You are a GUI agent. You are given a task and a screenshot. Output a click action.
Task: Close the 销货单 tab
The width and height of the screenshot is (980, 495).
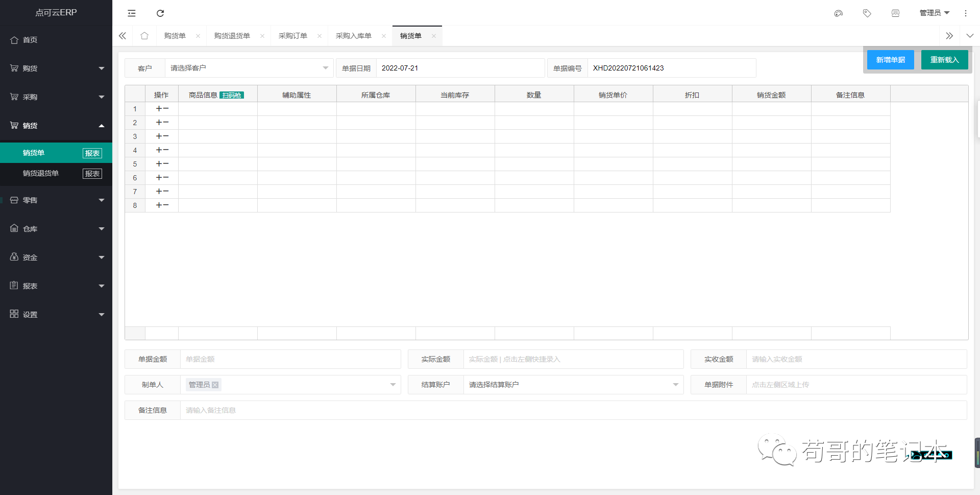(434, 36)
